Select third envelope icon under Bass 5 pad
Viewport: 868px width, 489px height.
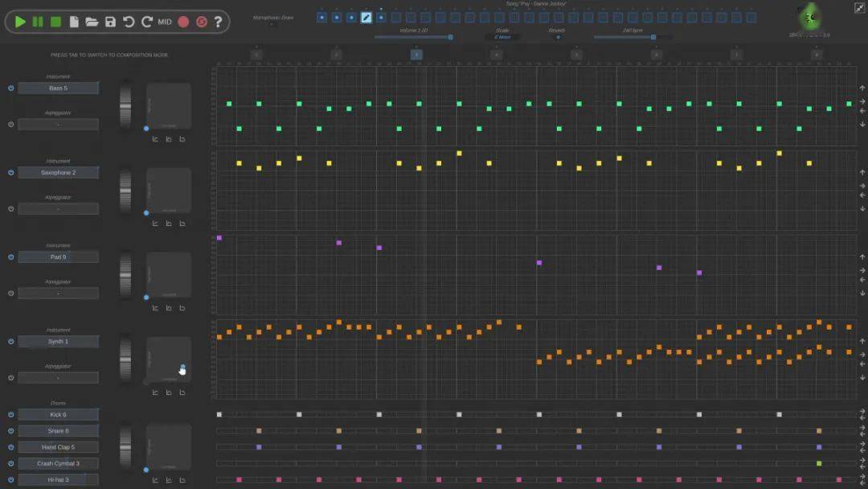pos(182,139)
